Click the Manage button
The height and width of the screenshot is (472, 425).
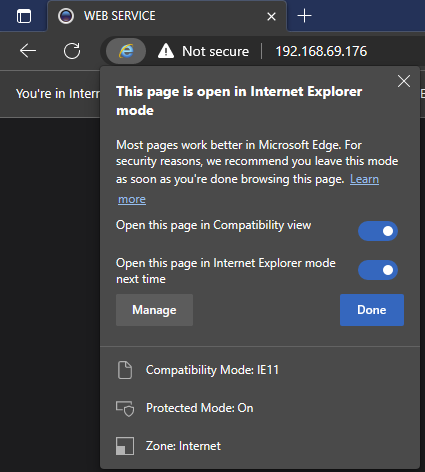click(154, 310)
